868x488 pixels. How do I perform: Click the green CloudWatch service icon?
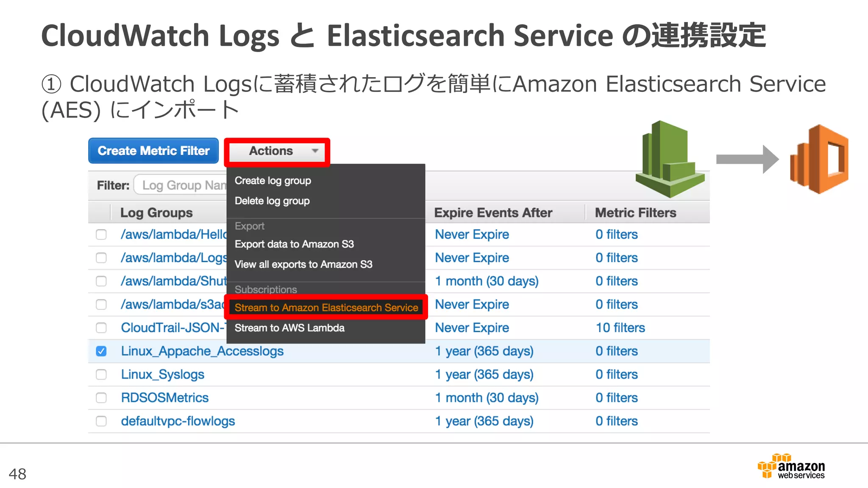[x=670, y=159]
